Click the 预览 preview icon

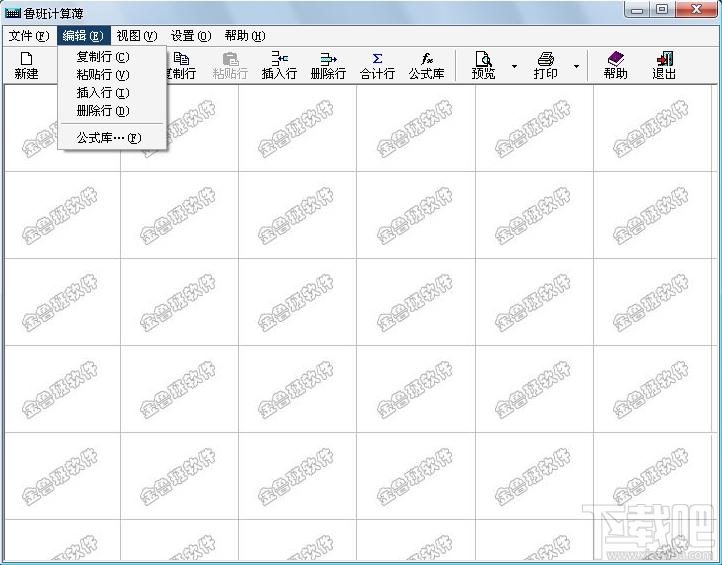click(483, 59)
